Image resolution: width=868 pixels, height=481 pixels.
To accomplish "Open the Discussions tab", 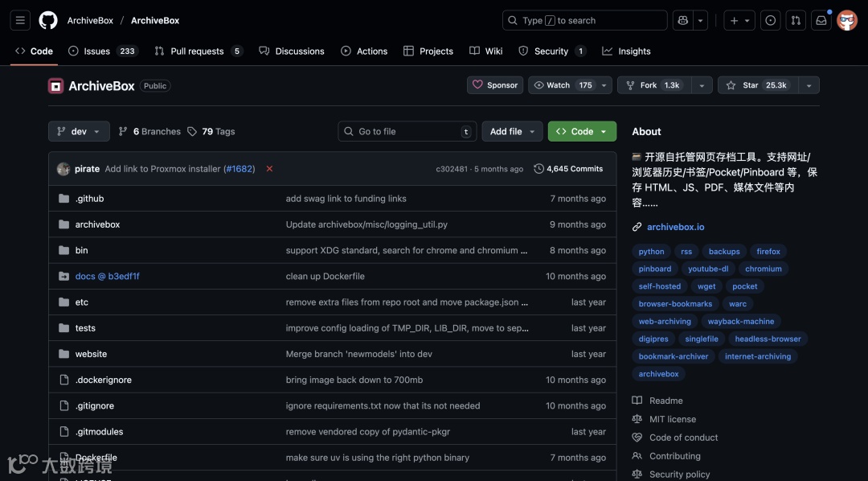I will point(292,51).
